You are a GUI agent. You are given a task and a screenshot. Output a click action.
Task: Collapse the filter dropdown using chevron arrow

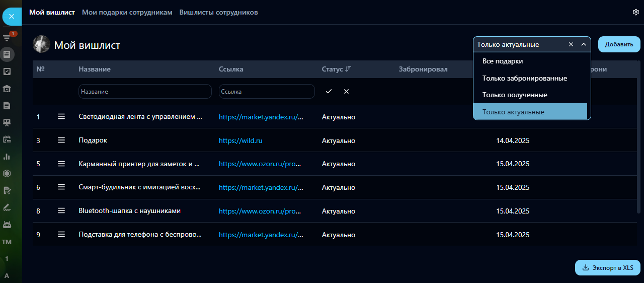tap(584, 44)
